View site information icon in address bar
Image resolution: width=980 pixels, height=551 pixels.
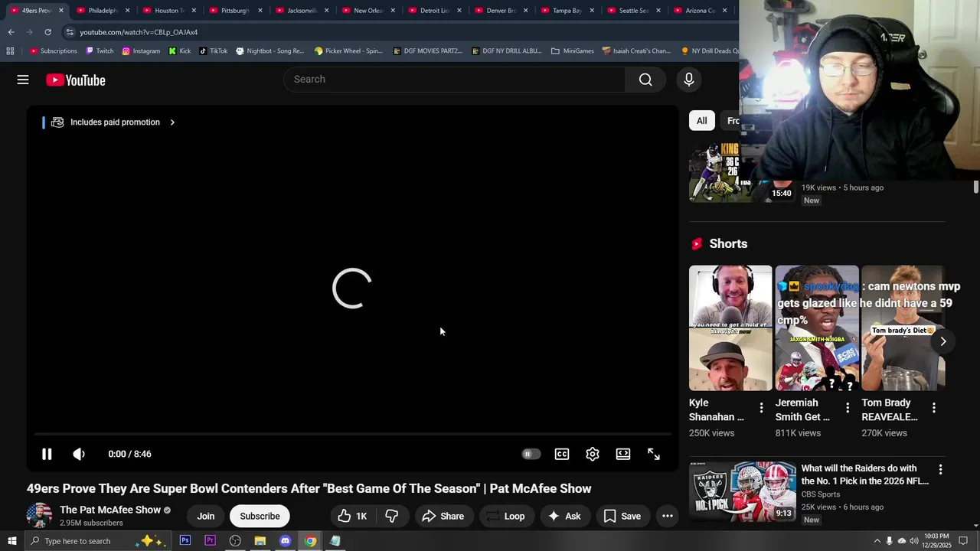click(70, 32)
